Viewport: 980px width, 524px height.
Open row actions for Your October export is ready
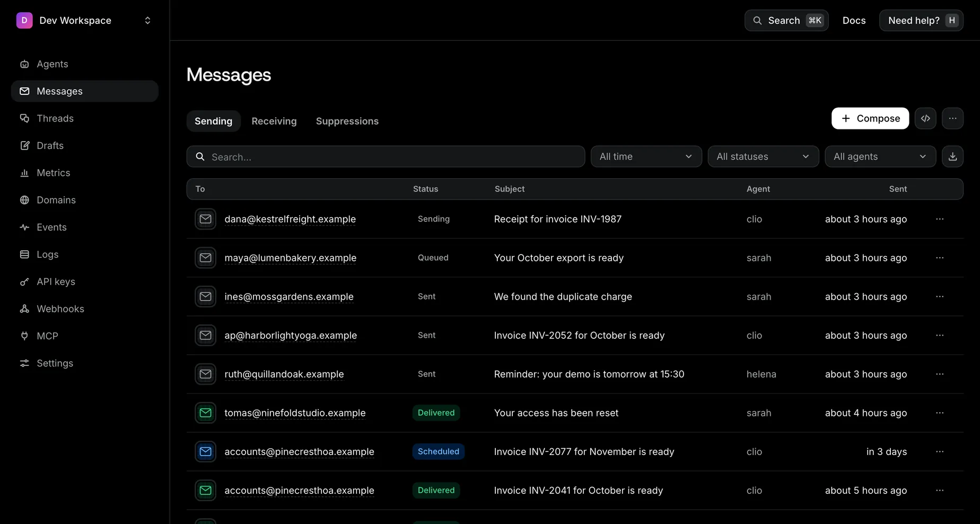940,258
